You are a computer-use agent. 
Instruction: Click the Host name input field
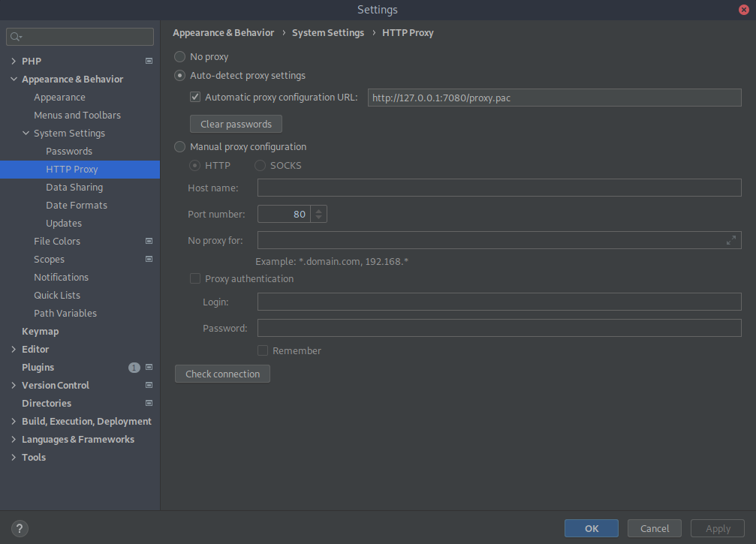pos(499,188)
